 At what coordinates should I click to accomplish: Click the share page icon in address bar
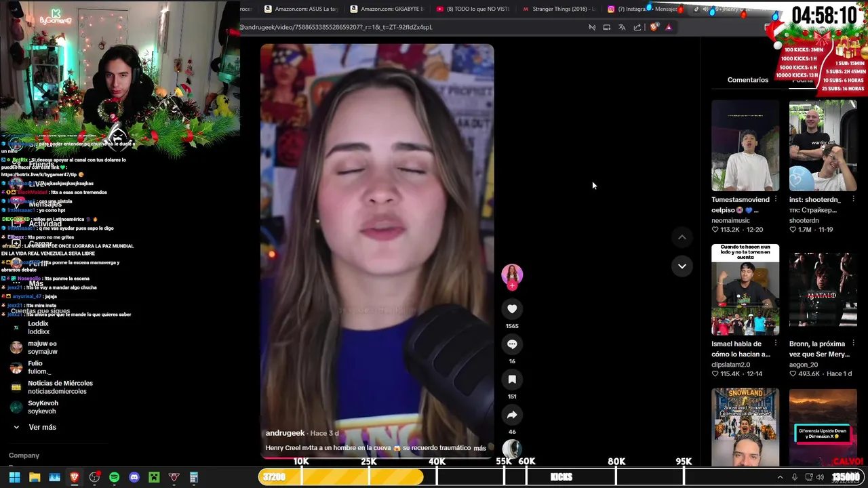(x=637, y=27)
